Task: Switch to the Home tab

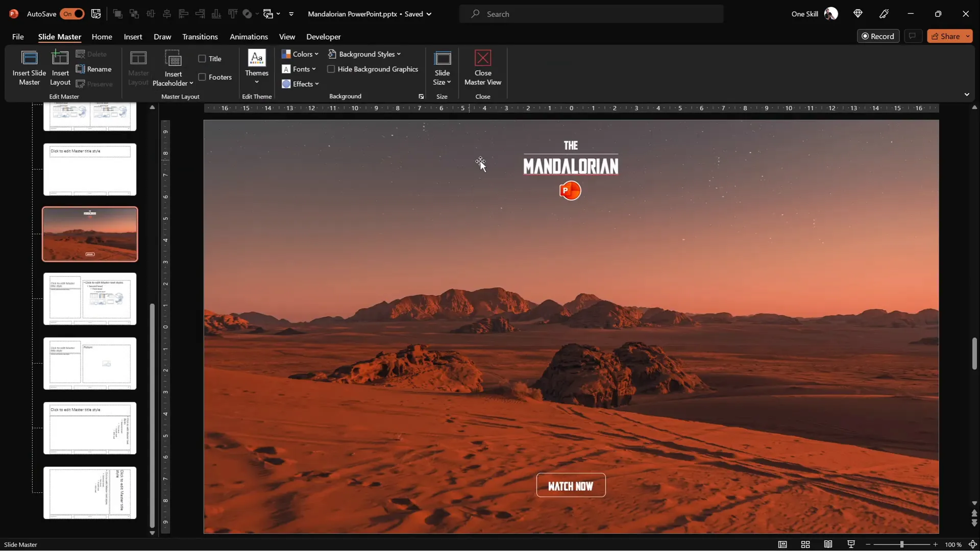Action: [102, 37]
